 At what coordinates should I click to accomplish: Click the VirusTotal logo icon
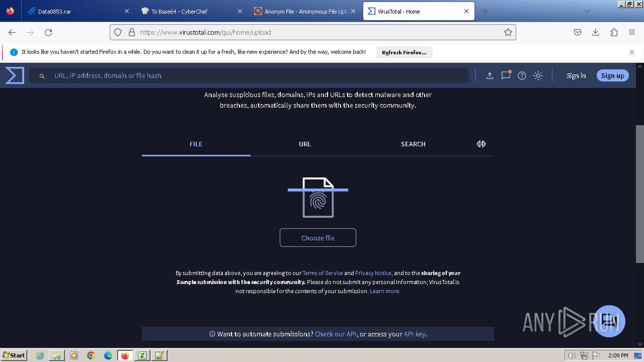coord(15,75)
